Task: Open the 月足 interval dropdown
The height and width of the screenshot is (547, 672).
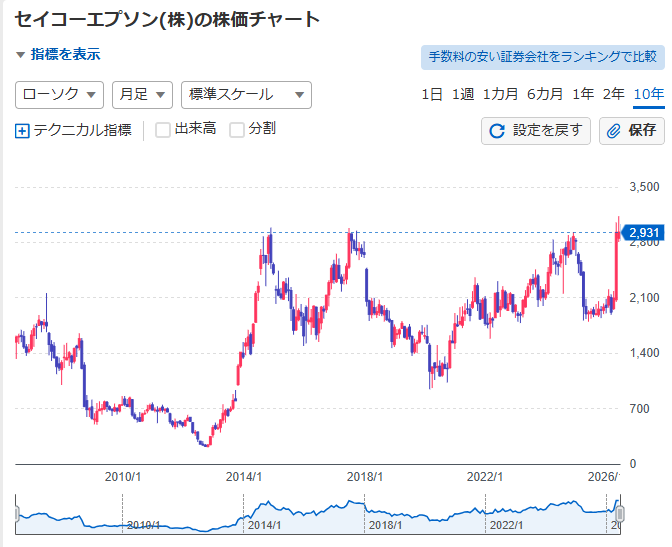Action: pos(142,95)
